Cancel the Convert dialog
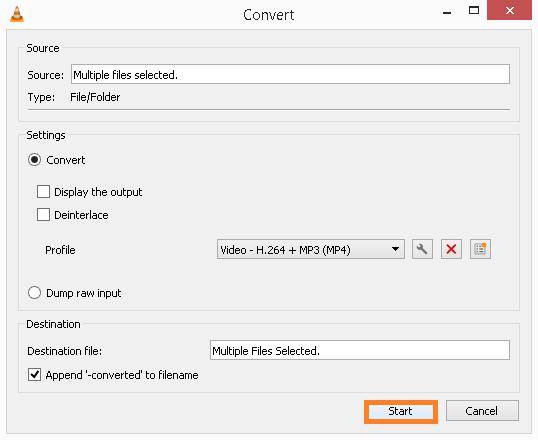The image size is (538, 440). [x=482, y=411]
